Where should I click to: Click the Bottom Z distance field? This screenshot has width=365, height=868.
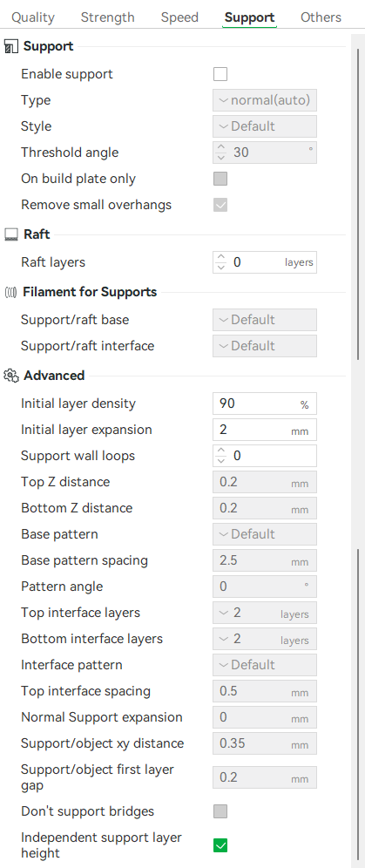pyautogui.click(x=265, y=508)
